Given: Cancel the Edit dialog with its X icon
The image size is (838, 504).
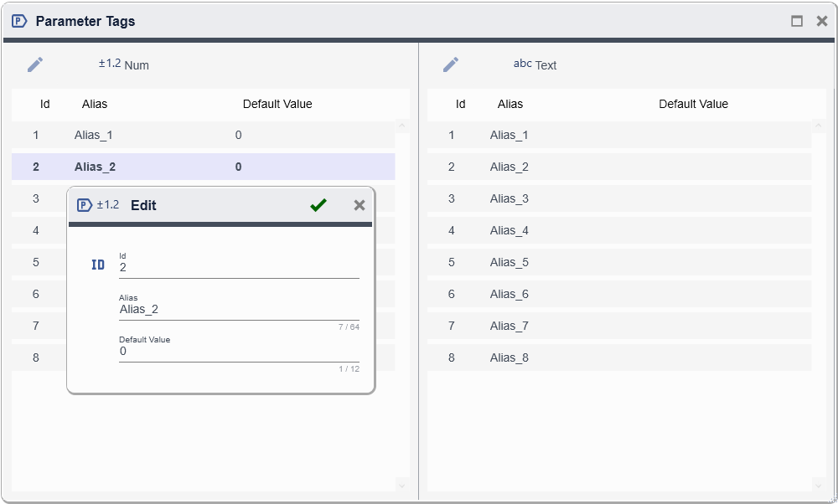Looking at the screenshot, I should 360,205.
